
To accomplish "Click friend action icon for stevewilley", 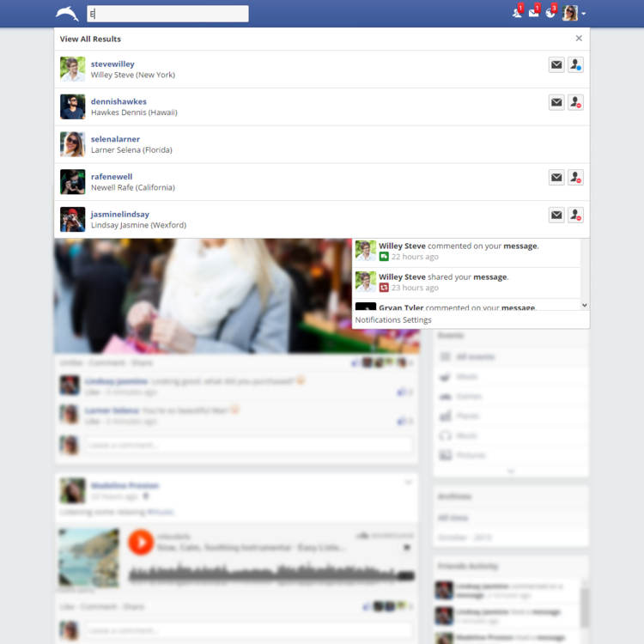I will [x=575, y=64].
